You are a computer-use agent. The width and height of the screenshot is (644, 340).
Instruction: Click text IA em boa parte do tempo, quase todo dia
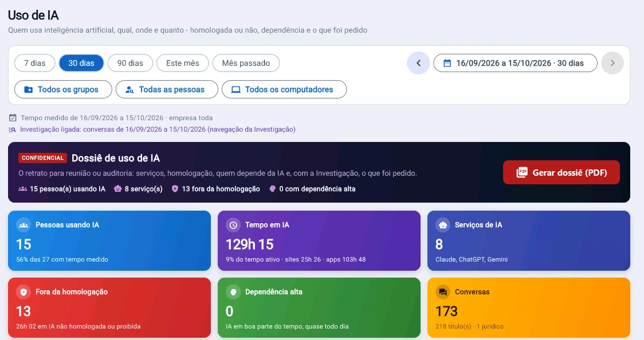[x=287, y=326]
